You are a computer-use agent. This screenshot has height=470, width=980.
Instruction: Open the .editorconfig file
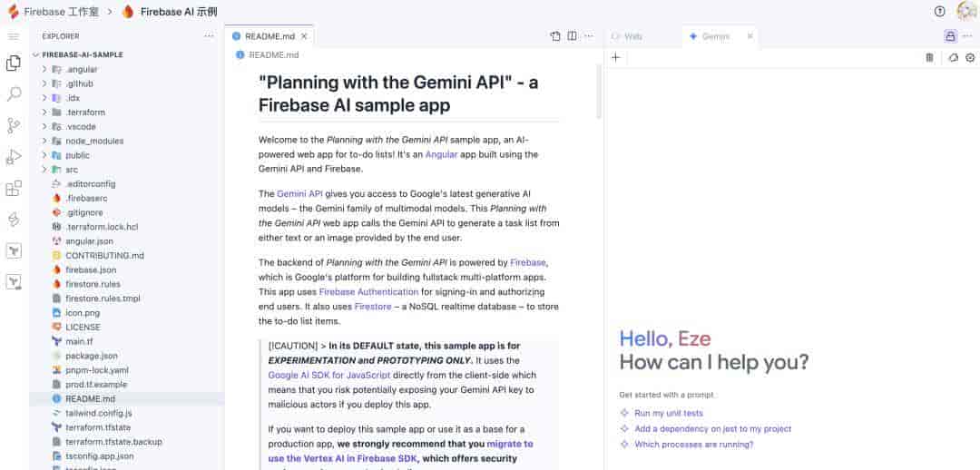[x=126, y=184]
